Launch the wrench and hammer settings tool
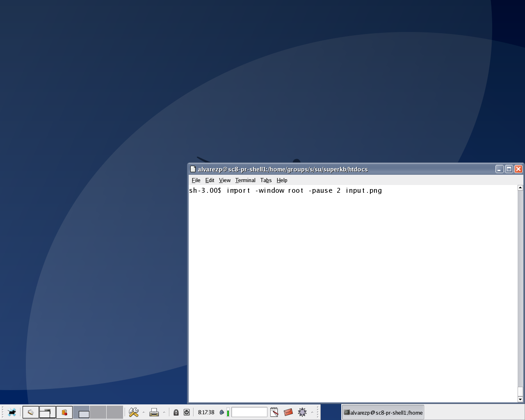Viewport: 525px width, 420px height. coord(134,412)
